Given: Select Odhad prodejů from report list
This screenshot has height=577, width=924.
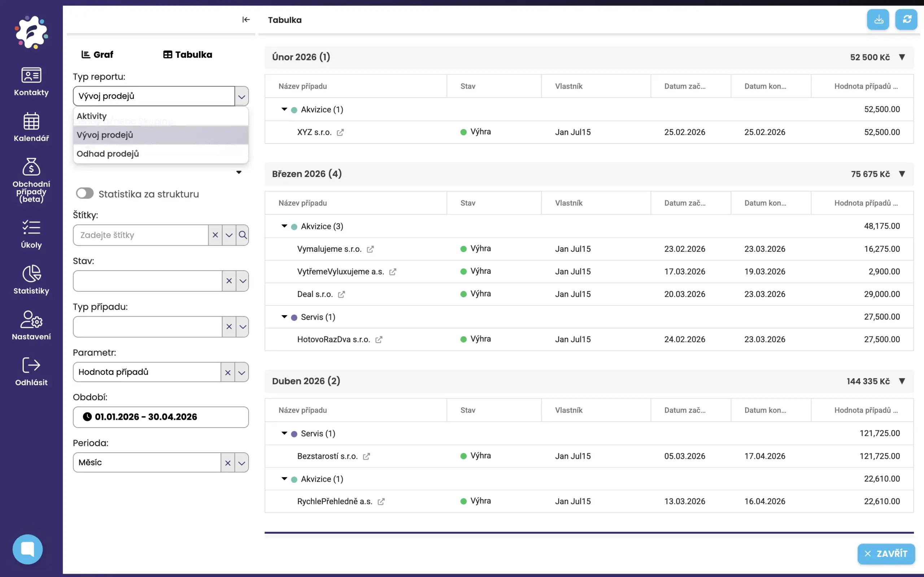Looking at the screenshot, I should click(x=108, y=154).
